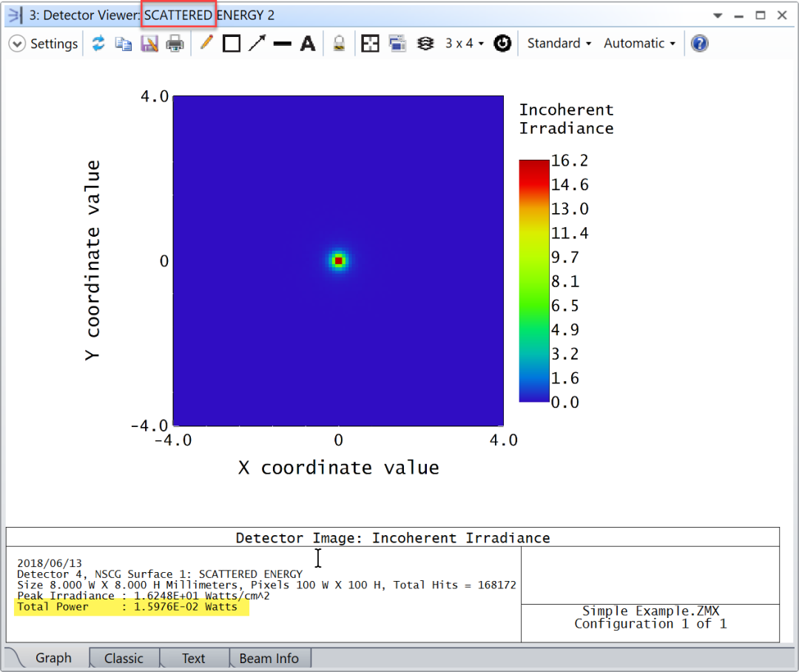Print the detector viewer
This screenshot has width=799, height=672.
pos(175,43)
